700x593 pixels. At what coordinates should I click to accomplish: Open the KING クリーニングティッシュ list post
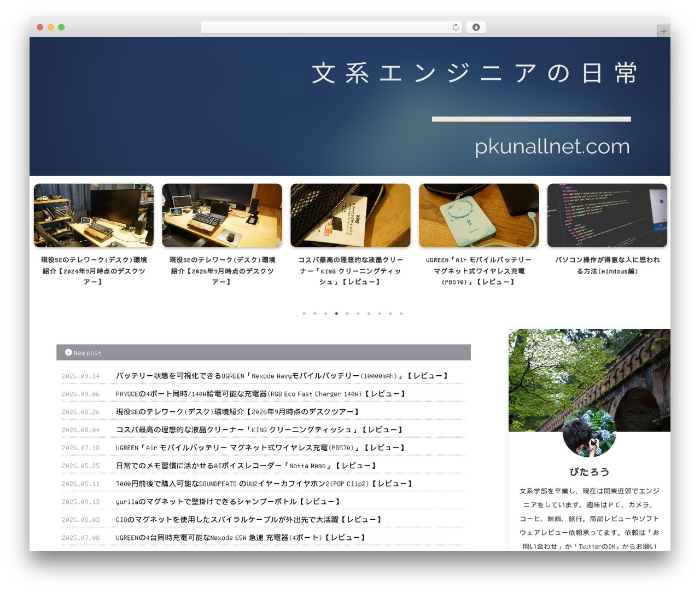tap(260, 430)
